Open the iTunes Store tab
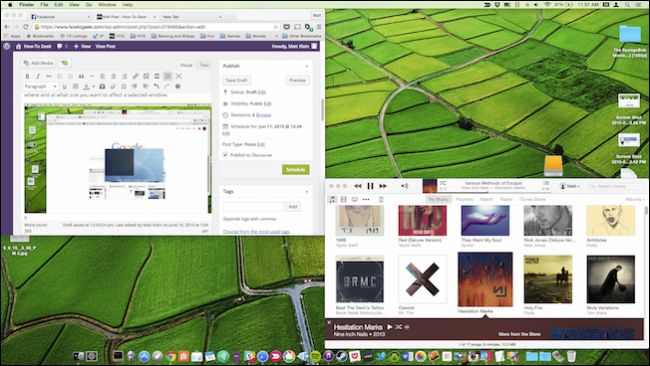Viewport: 650px width, 366px height. pos(533,200)
